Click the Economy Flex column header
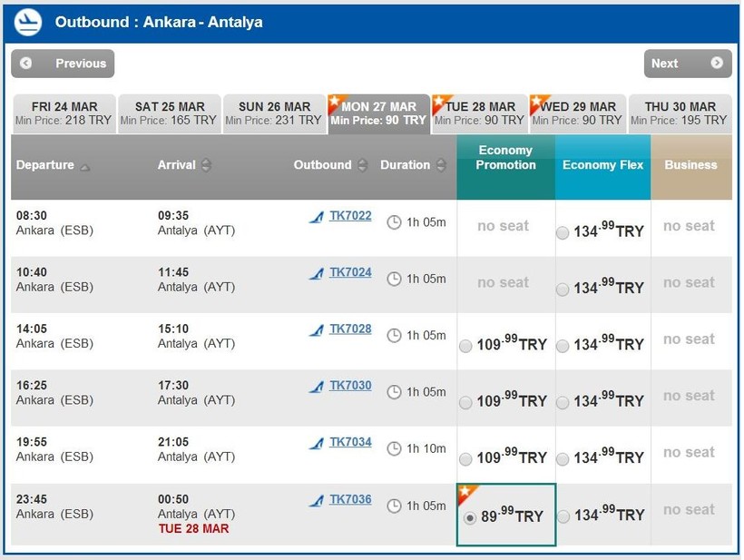The height and width of the screenshot is (560, 744). 602,165
